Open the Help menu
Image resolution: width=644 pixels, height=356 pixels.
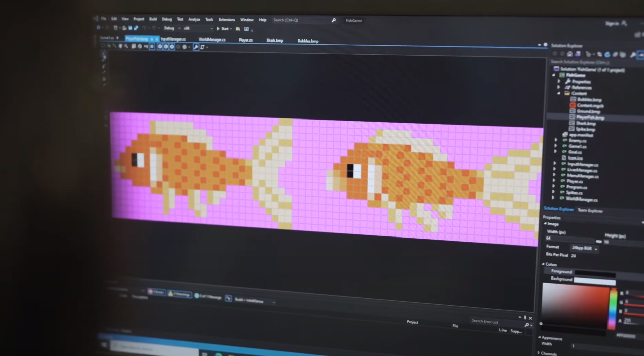coord(263,20)
